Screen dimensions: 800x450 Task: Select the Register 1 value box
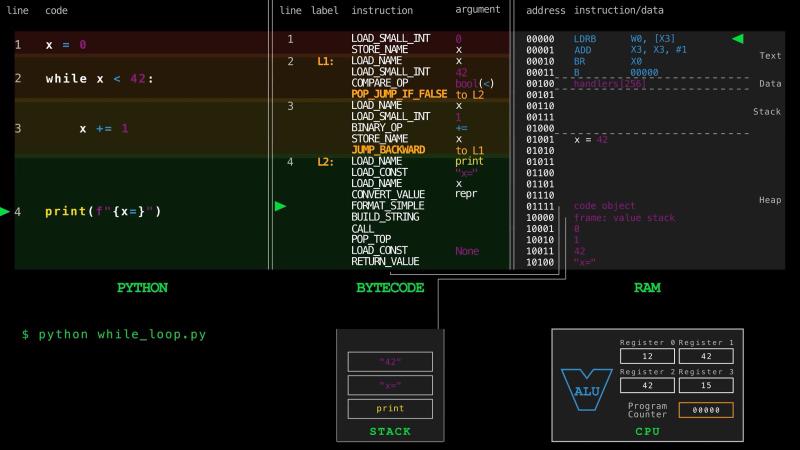tap(706, 356)
